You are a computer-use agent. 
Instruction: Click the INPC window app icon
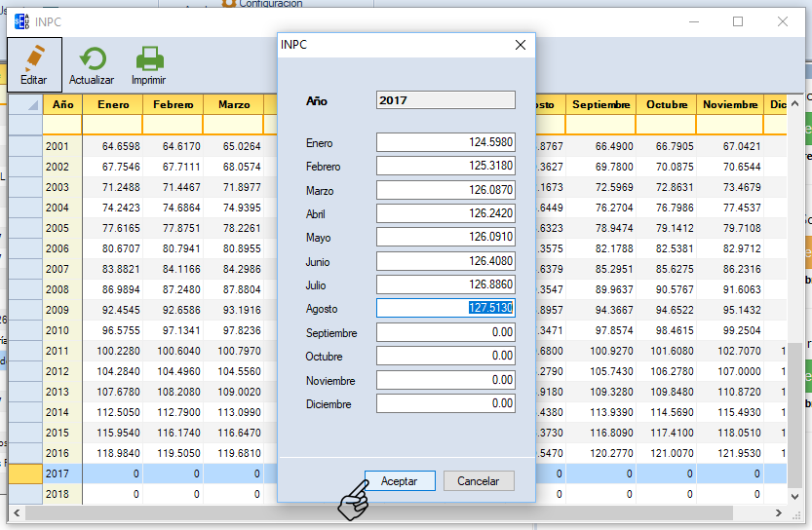point(20,21)
